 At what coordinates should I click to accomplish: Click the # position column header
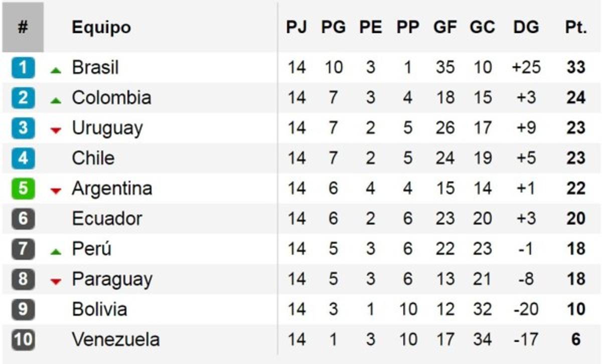tap(23, 27)
